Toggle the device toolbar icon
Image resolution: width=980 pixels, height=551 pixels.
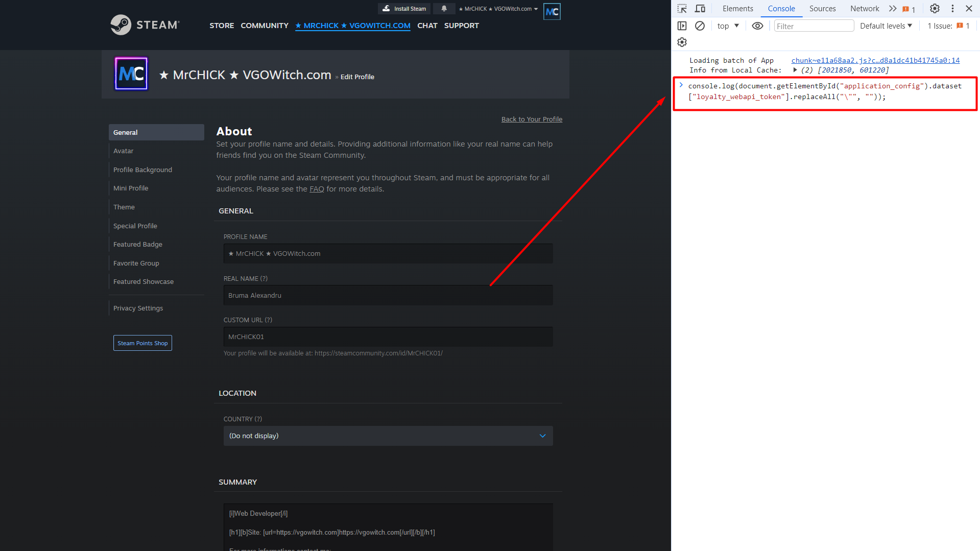700,9
